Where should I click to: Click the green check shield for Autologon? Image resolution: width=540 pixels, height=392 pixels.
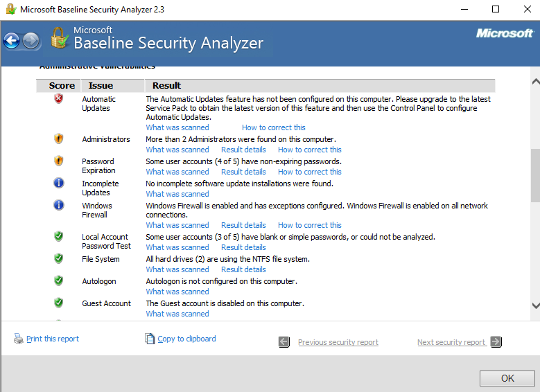click(58, 280)
